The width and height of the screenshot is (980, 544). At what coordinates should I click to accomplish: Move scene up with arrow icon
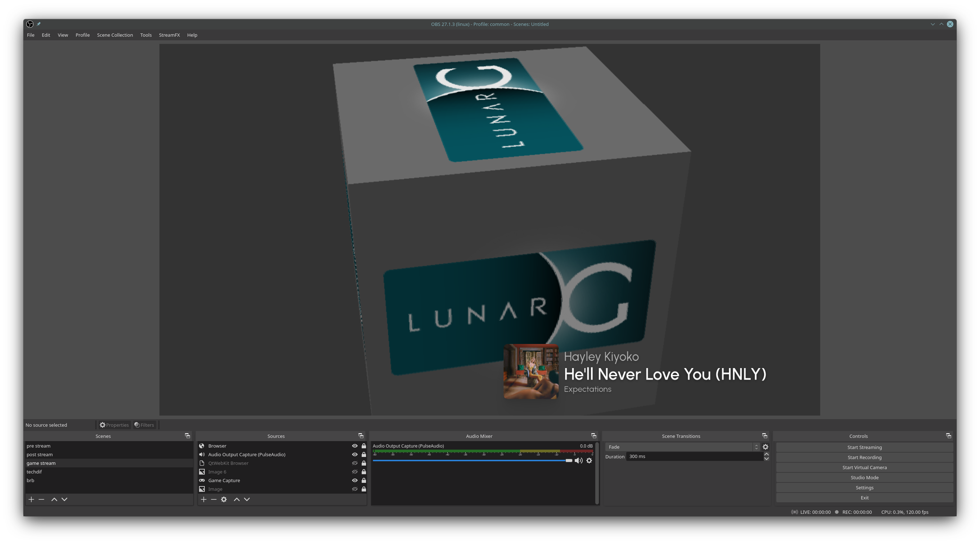[54, 499]
